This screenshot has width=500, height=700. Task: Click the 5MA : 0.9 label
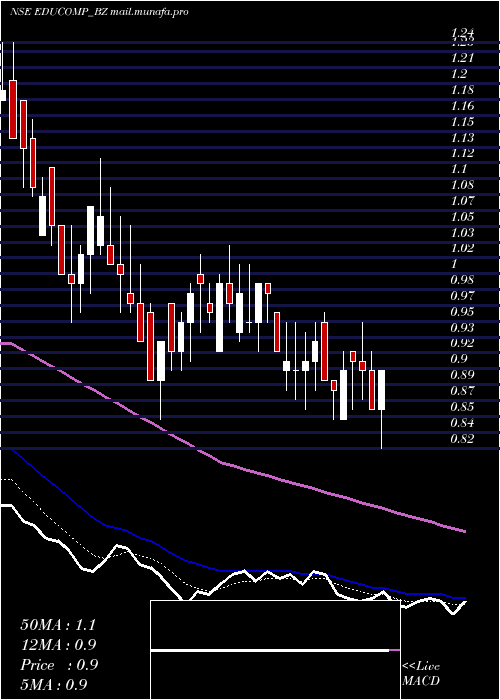pyautogui.click(x=54, y=685)
